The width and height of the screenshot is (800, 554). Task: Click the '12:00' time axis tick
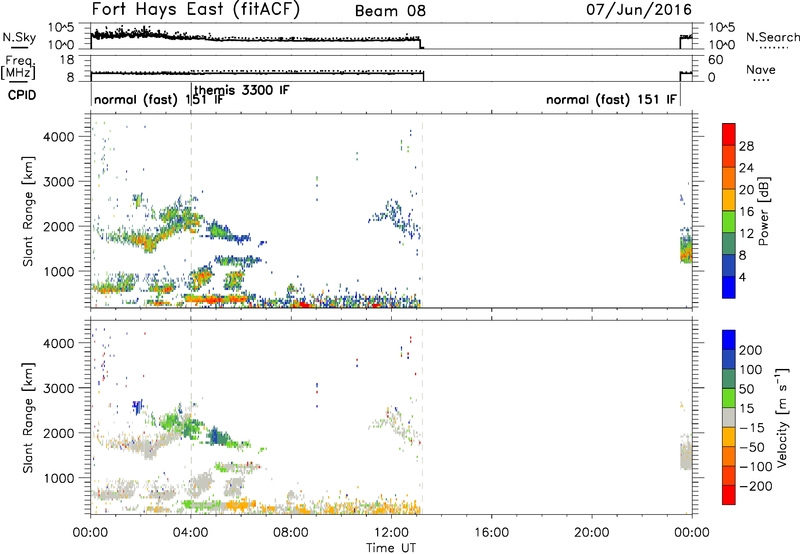coord(391,533)
